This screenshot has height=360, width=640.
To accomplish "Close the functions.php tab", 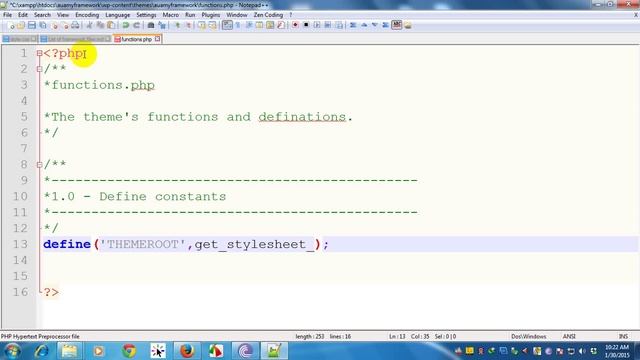I will point(158,39).
